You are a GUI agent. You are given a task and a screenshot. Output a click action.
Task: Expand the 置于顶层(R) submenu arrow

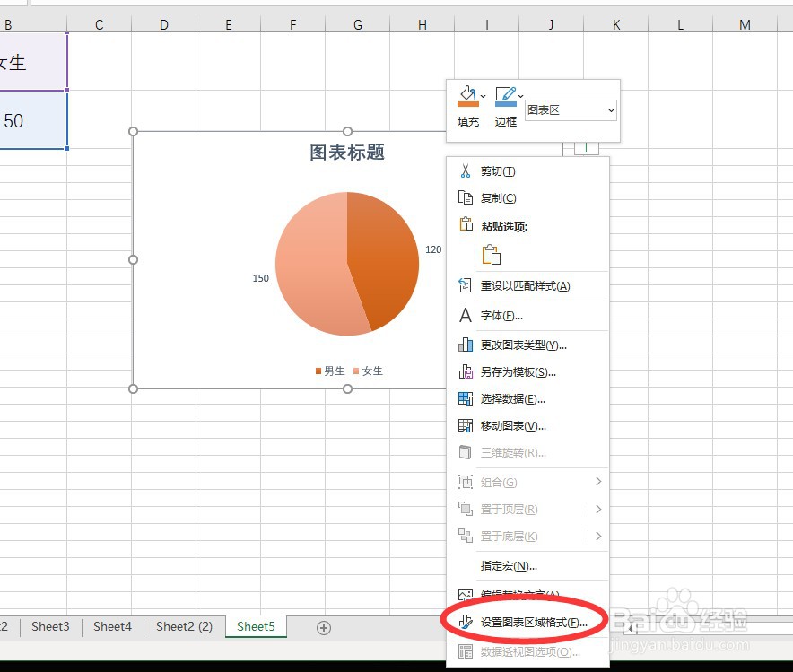[598, 509]
